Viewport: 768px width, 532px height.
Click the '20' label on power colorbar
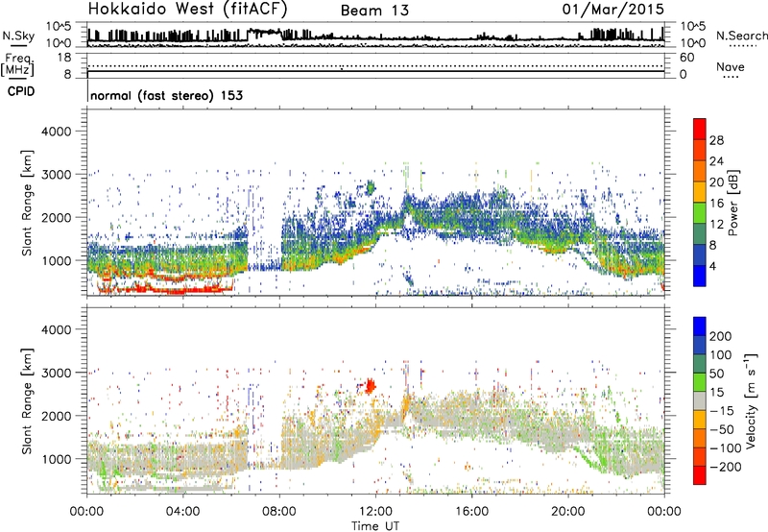(x=716, y=182)
